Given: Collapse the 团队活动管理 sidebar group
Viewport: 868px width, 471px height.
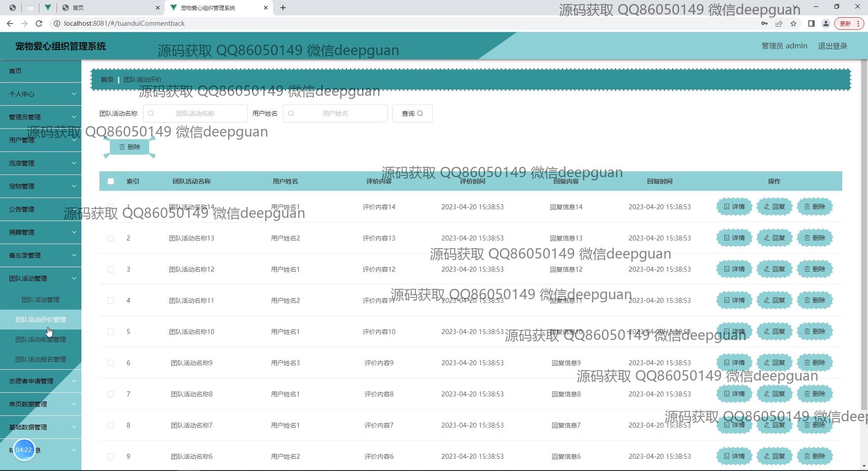Looking at the screenshot, I should (41, 278).
